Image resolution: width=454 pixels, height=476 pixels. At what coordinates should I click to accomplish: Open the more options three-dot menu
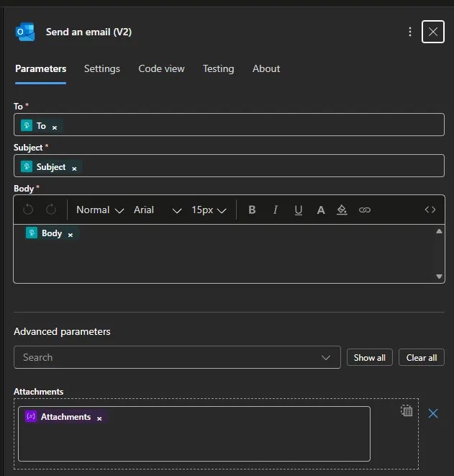click(x=410, y=32)
